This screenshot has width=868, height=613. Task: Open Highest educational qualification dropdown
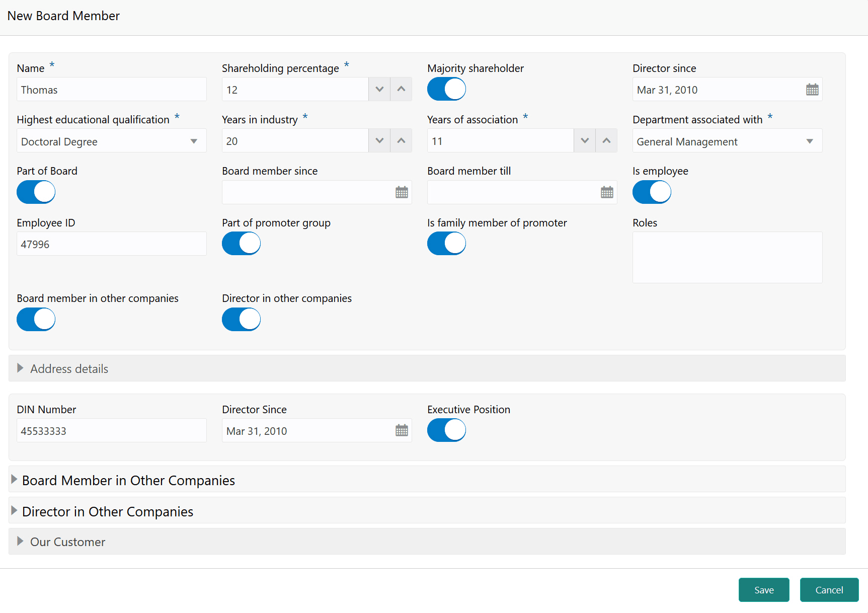[x=112, y=141]
